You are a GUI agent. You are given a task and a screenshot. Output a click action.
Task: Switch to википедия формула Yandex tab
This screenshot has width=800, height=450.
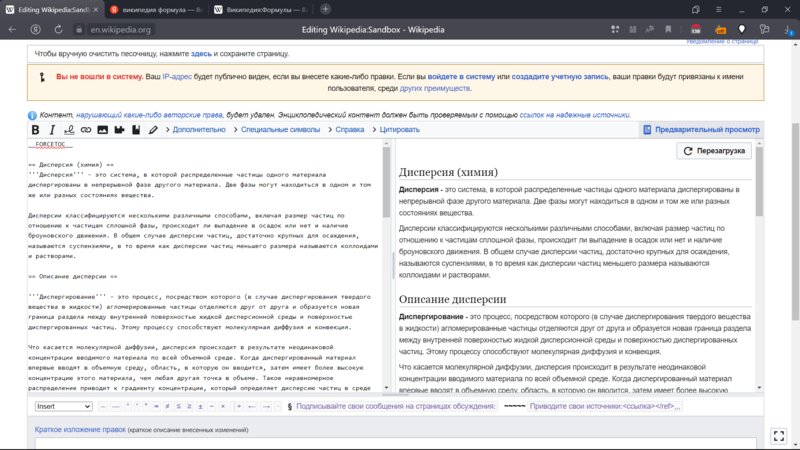(x=157, y=10)
